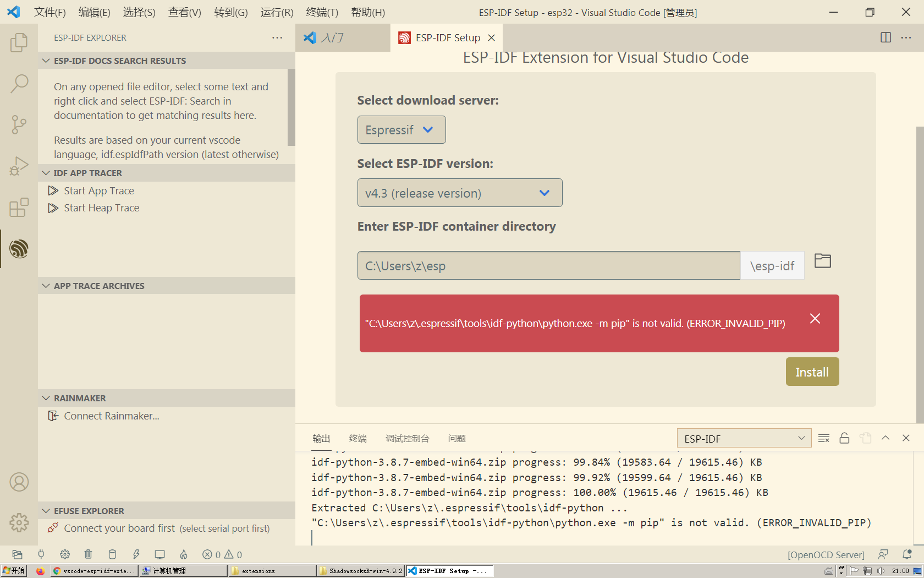The image size is (924, 578).
Task: Click the status bar SDK config gear icon
Action: click(65, 554)
